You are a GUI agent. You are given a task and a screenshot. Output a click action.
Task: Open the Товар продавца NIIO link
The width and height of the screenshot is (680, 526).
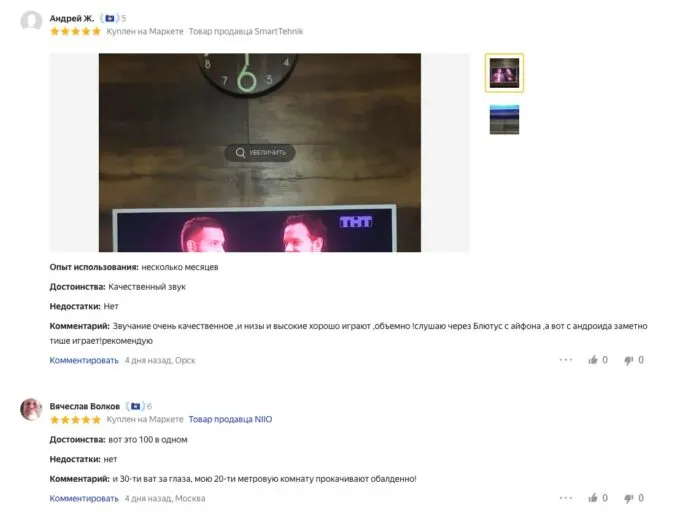coord(230,419)
